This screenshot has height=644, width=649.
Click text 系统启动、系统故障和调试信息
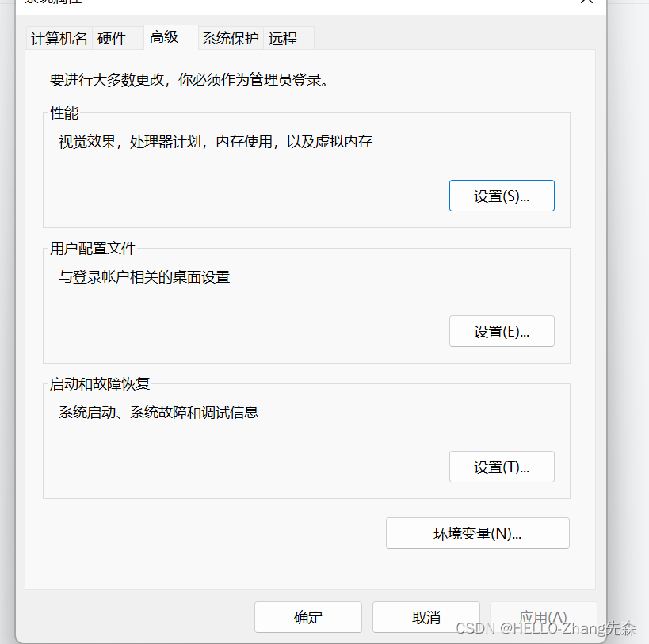coord(158,413)
